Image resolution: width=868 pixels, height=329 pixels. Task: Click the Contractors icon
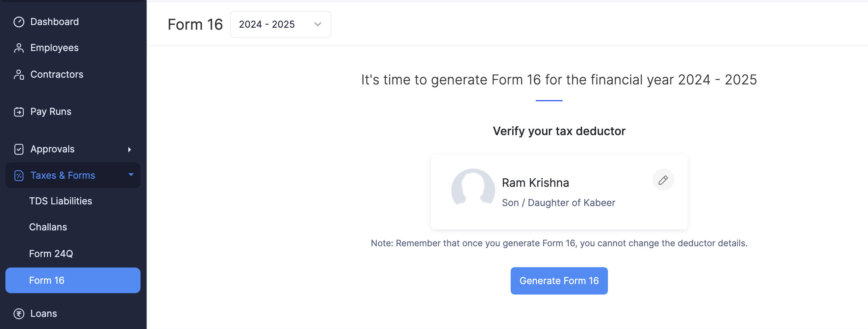(x=19, y=74)
